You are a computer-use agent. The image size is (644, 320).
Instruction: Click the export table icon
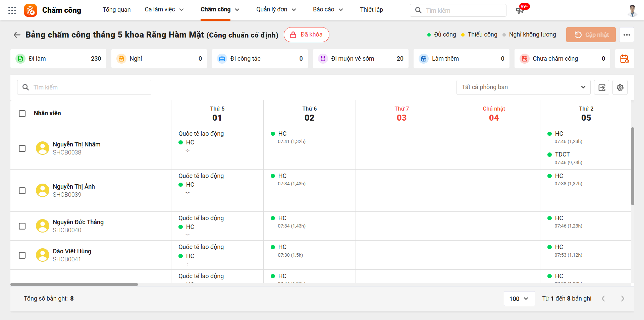click(x=602, y=87)
